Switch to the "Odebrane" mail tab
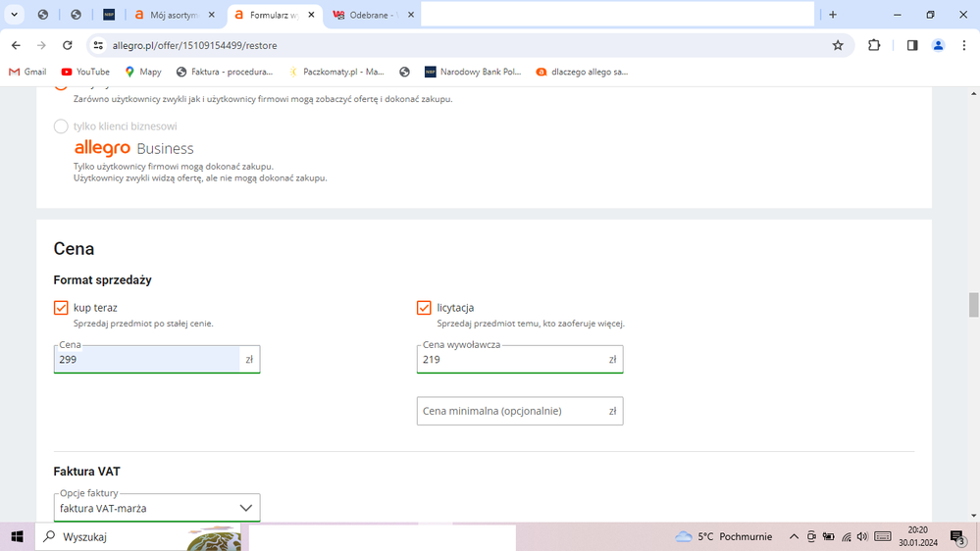 368,15
